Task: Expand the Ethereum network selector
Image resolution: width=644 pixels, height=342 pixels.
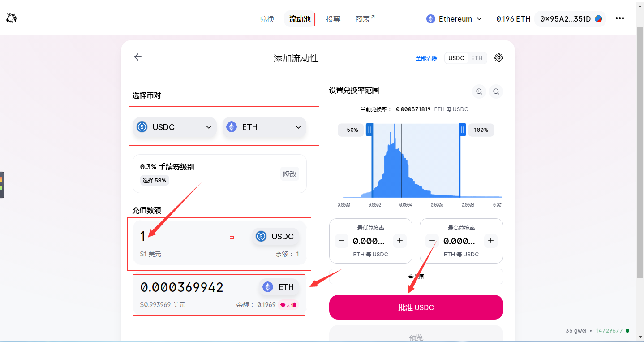Action: (454, 19)
